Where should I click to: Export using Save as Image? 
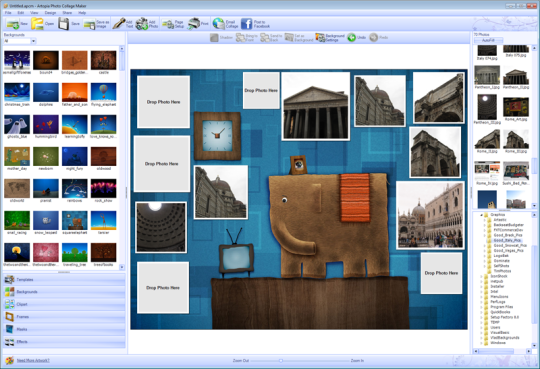pyautogui.click(x=96, y=24)
